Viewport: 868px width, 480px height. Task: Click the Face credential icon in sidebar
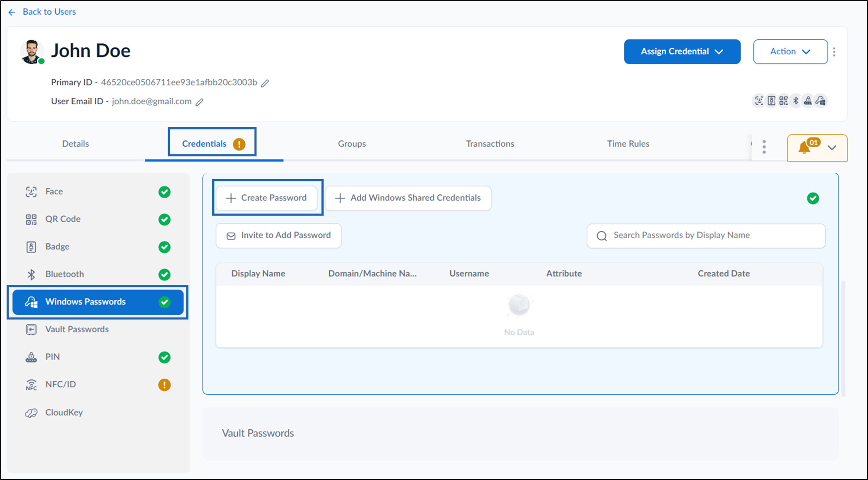(31, 192)
